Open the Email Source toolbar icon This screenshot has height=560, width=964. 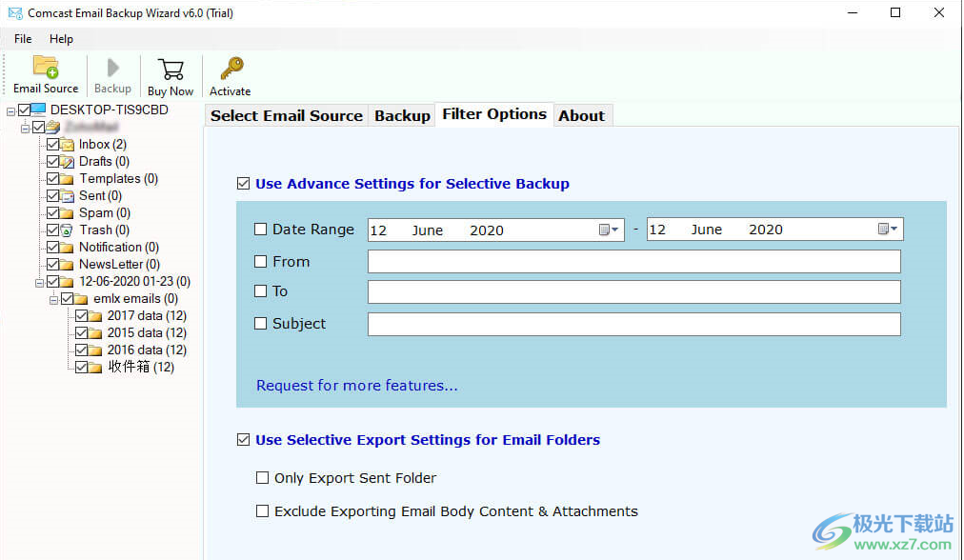pyautogui.click(x=46, y=67)
